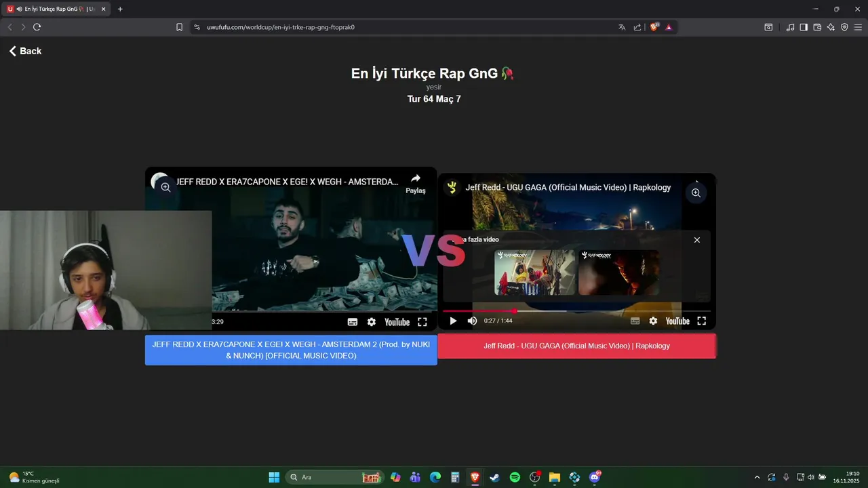Open the second Rapkology suggested video thumbnail
Screen dimensions: 868x488
tap(618, 272)
